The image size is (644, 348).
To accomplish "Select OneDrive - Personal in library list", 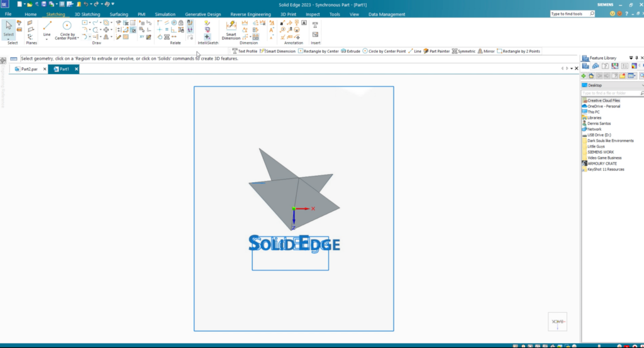I will [x=601, y=106].
